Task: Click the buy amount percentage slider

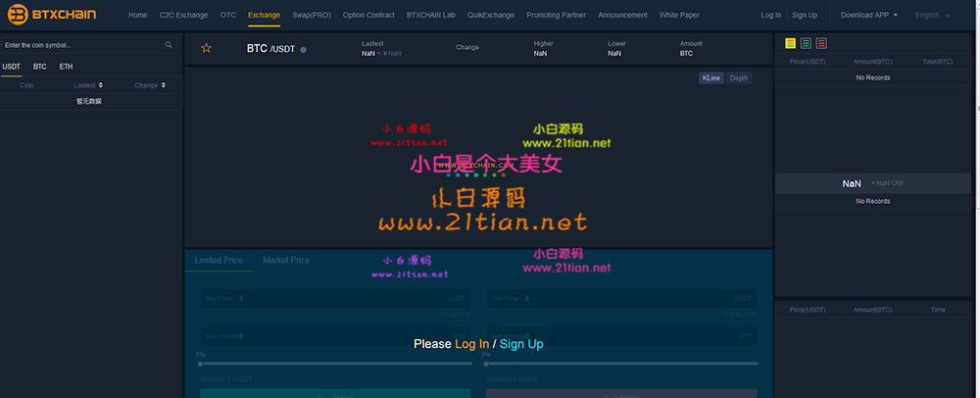Action: (333, 363)
